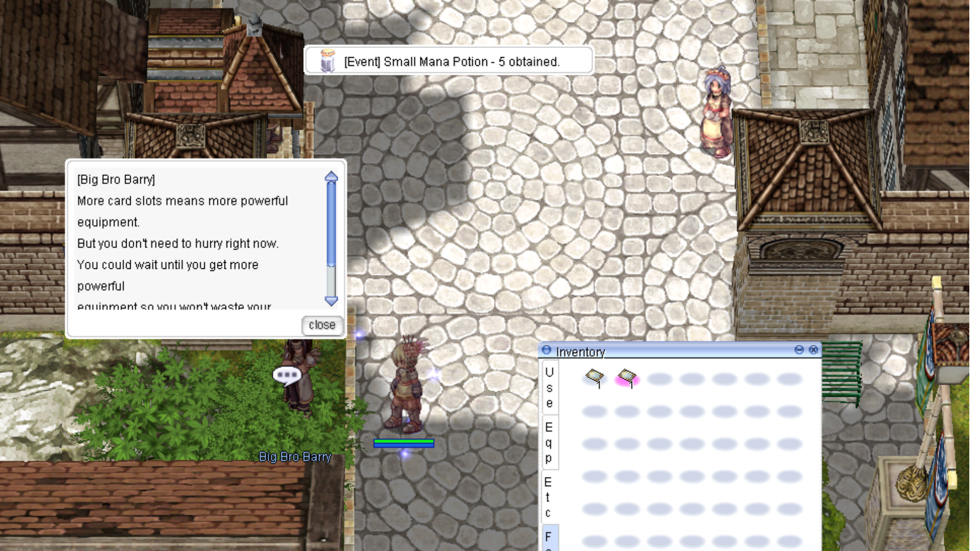Close the Inventory window with X
The height and width of the screenshot is (551, 980).
(x=814, y=349)
